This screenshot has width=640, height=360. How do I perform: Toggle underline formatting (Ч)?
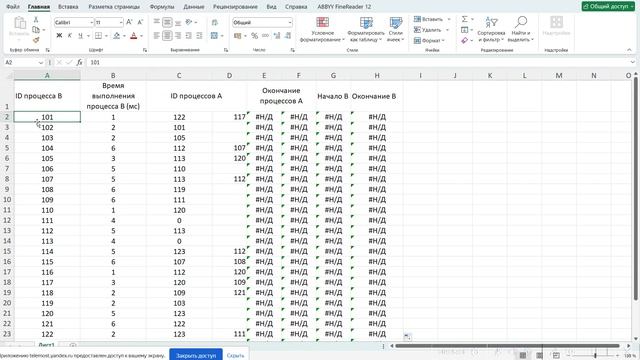tap(80, 36)
